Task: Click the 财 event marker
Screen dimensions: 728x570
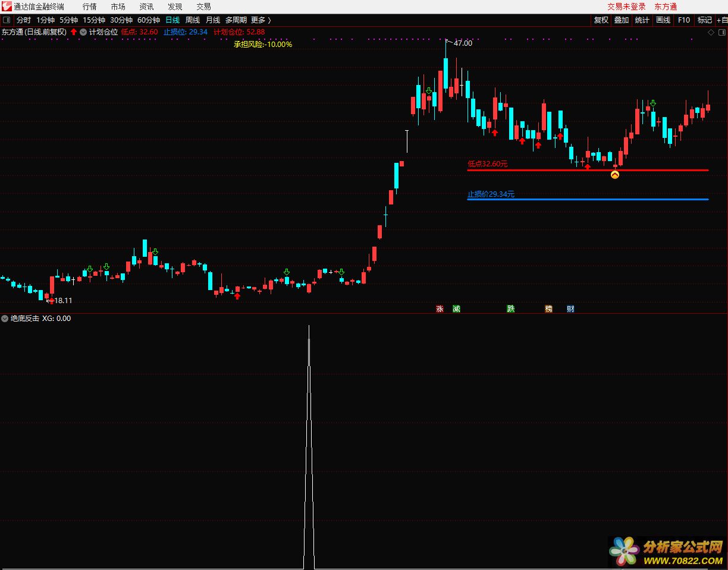Action: coord(571,308)
